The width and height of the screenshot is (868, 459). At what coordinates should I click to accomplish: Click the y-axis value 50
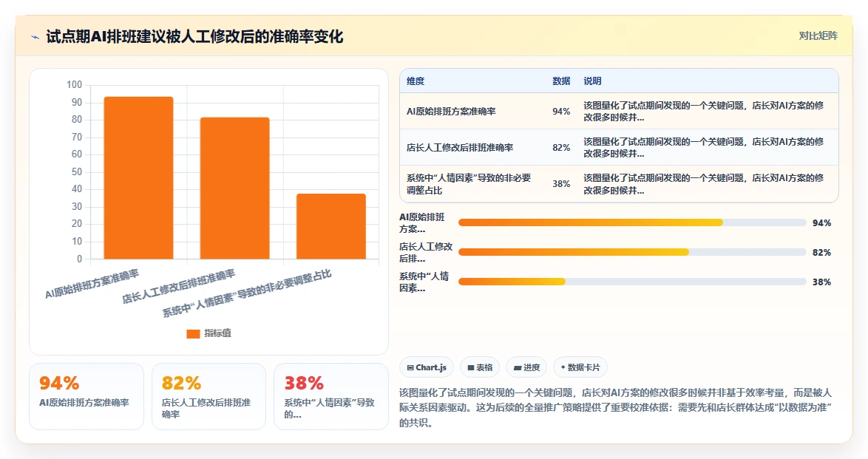pos(76,171)
